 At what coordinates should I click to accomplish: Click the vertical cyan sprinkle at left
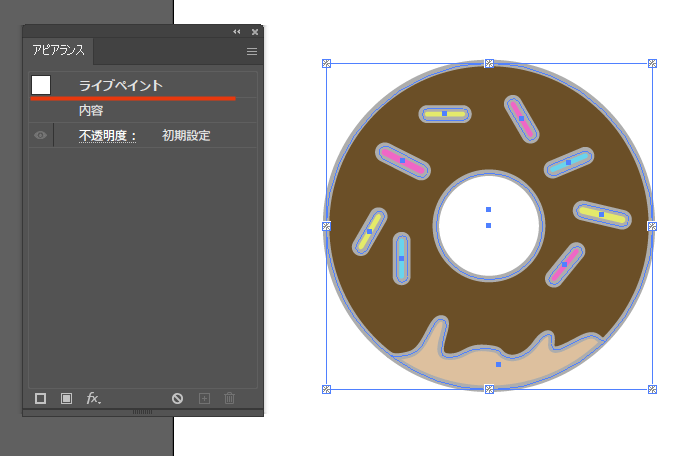click(x=401, y=258)
